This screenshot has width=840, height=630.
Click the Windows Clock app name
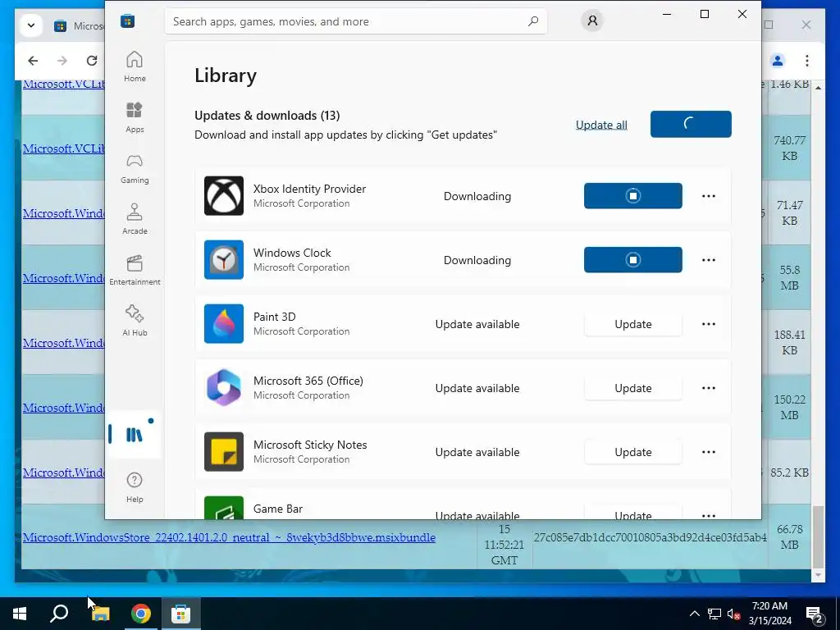(292, 253)
